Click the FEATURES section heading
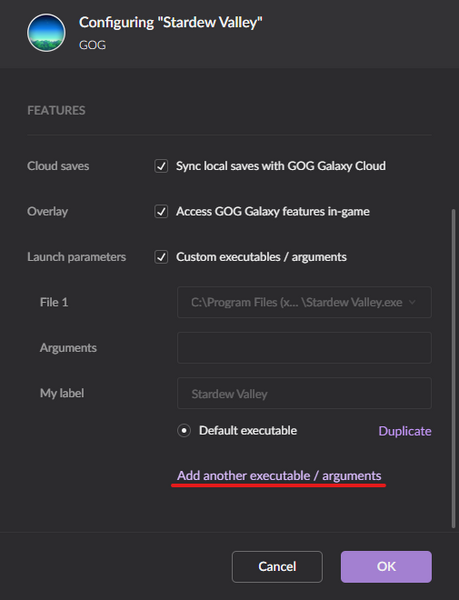Screen dimensions: 459x600 click(x=56, y=111)
